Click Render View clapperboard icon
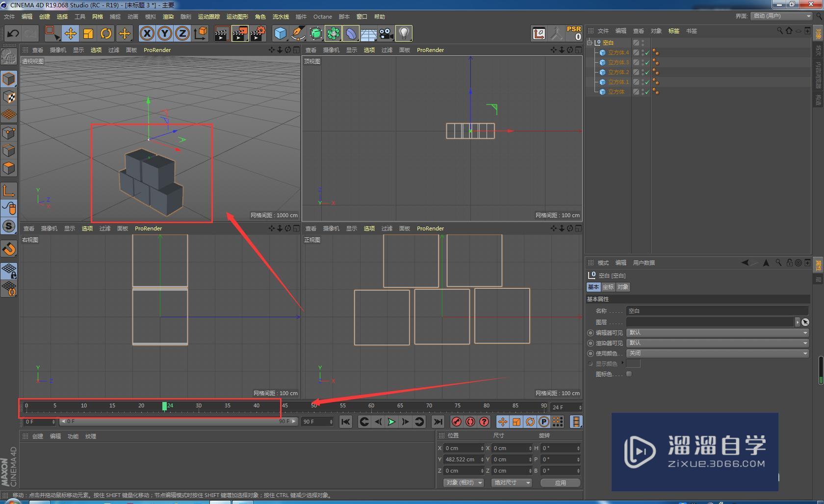Viewport: 824px width, 504px height. point(222,33)
